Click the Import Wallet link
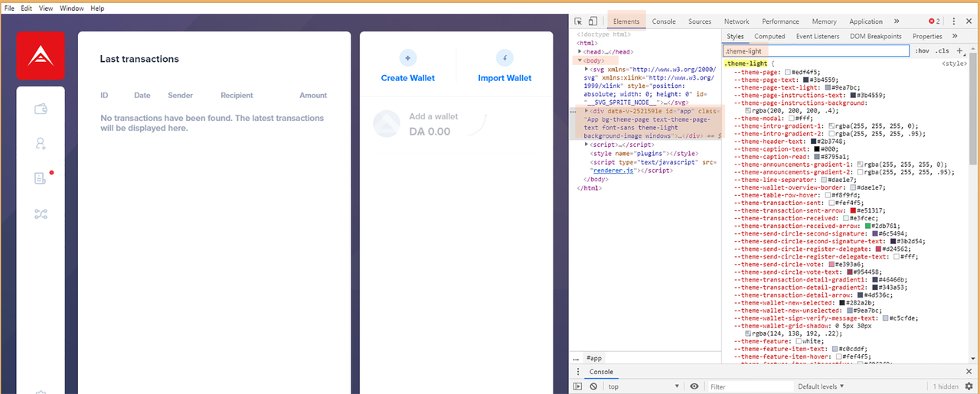Viewport: 980px width, 394px height. tap(505, 78)
